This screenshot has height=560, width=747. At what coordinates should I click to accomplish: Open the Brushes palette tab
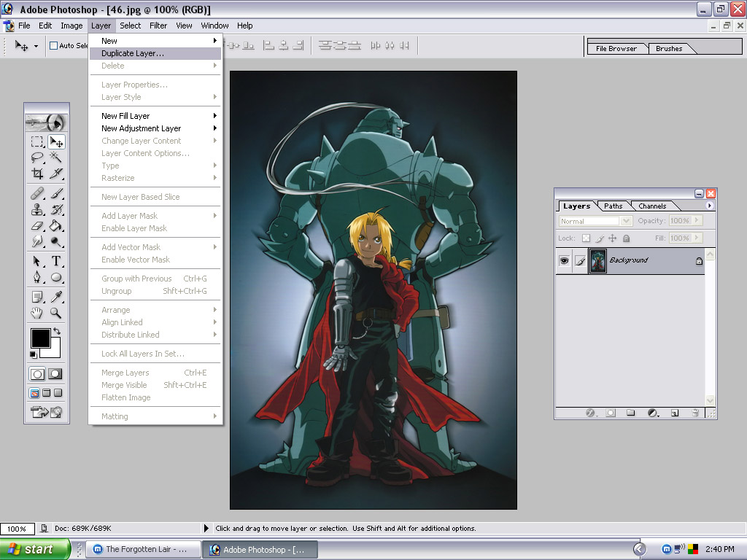[669, 49]
